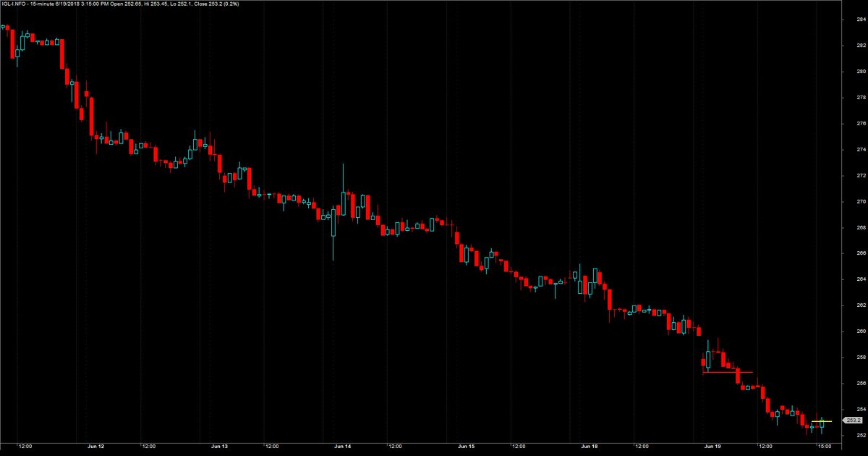
Task: Click the Jun 13 date axis label
Action: (x=220, y=447)
